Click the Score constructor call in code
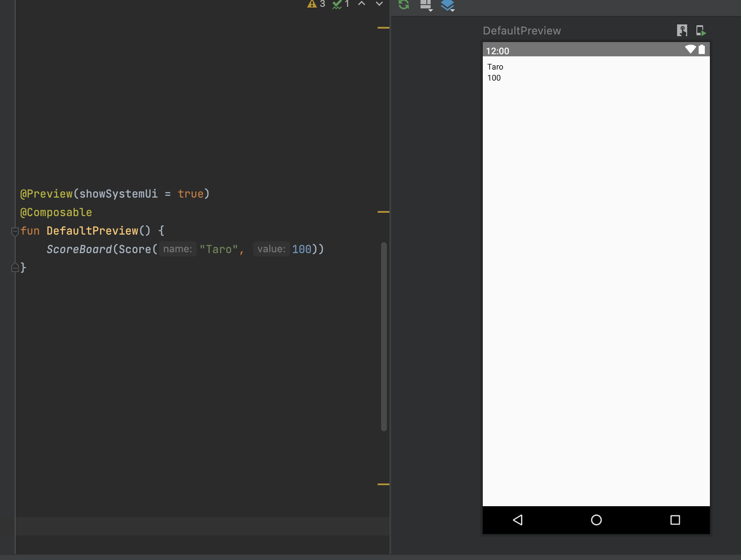This screenshot has width=741, height=560. pos(135,249)
